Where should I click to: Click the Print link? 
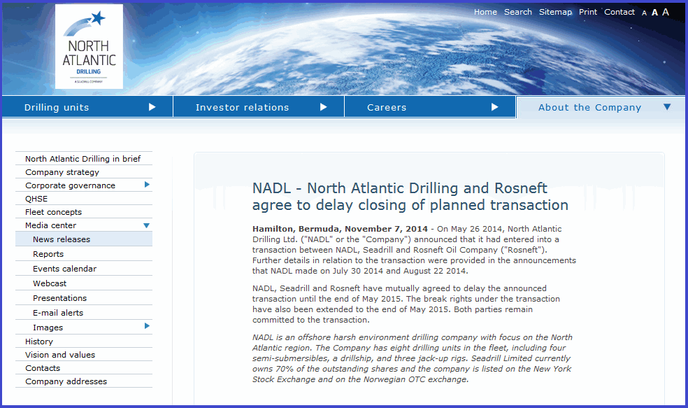coord(588,12)
